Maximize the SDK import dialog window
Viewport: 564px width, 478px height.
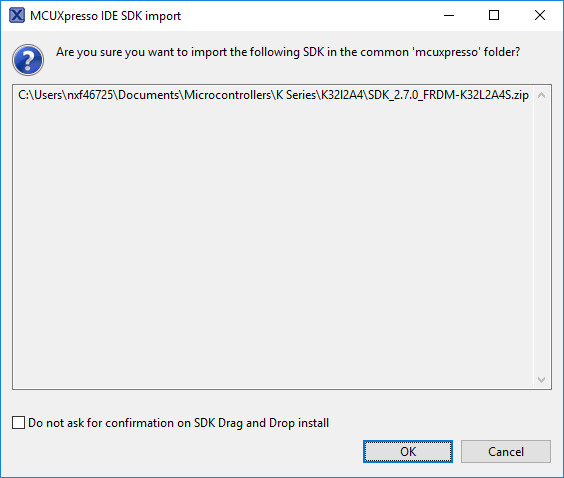click(494, 15)
